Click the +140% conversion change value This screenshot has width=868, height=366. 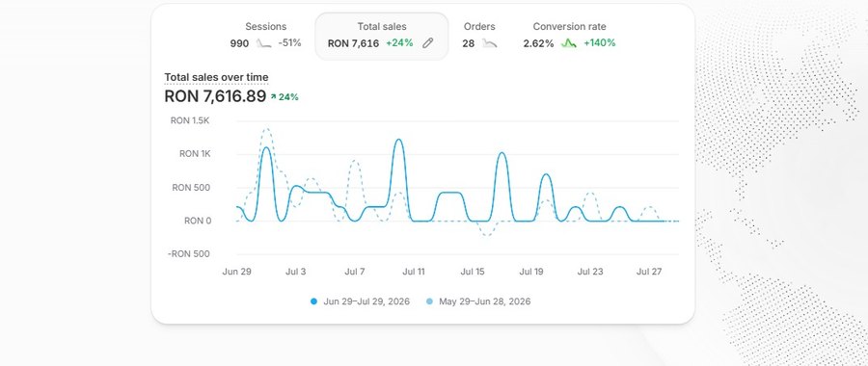coord(600,43)
